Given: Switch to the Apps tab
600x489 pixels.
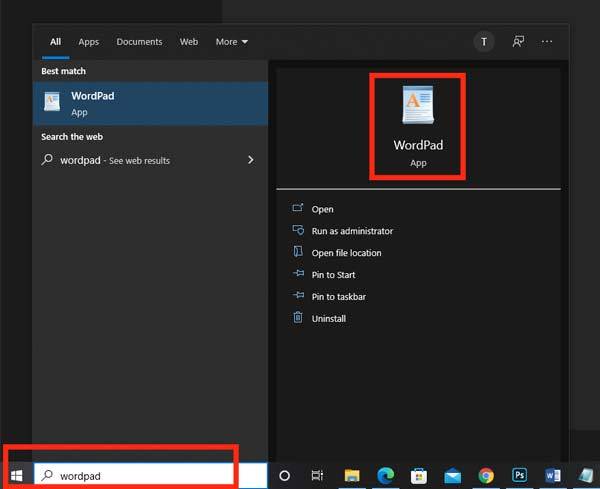Looking at the screenshot, I should point(88,42).
